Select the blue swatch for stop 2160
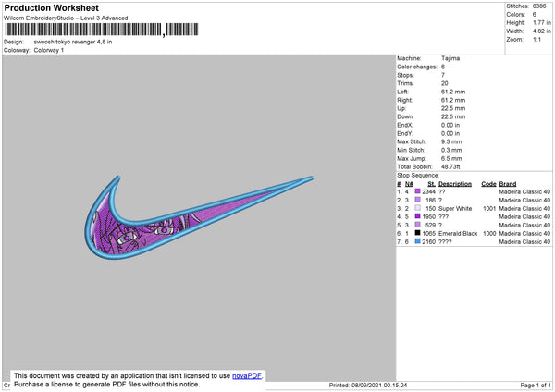Viewport: 555px width, 392px height. [418, 241]
